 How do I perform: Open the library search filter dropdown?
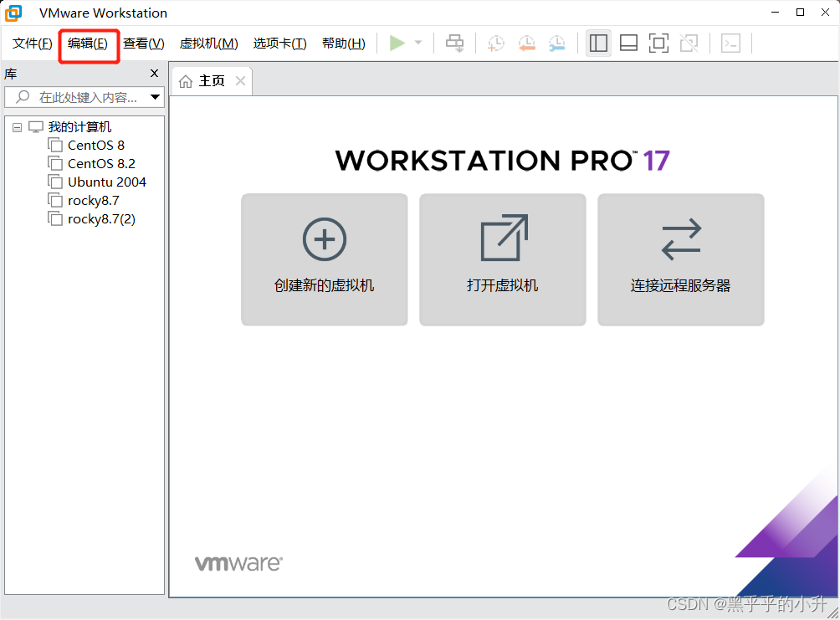pos(156,98)
